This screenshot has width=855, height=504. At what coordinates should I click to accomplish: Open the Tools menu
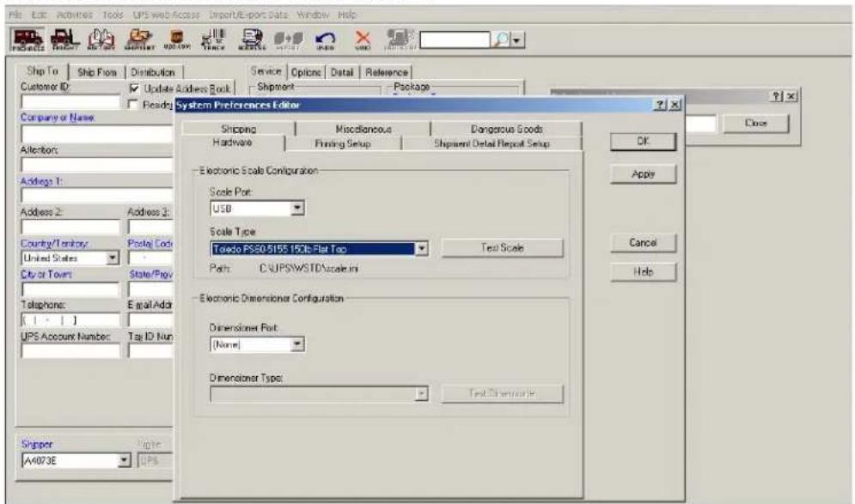pyautogui.click(x=113, y=15)
